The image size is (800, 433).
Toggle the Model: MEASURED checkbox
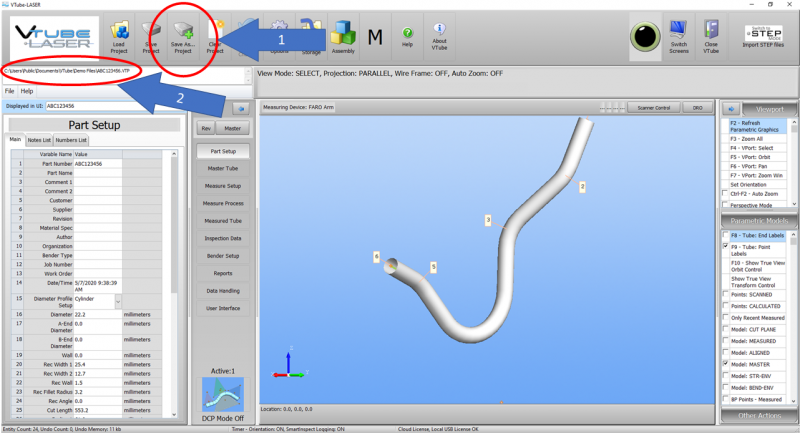(x=726, y=340)
